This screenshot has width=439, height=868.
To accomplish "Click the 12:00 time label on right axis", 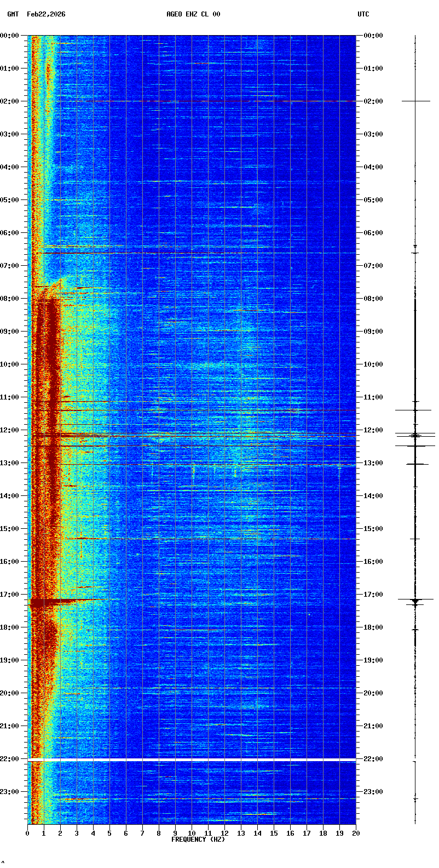I will pos(373,430).
